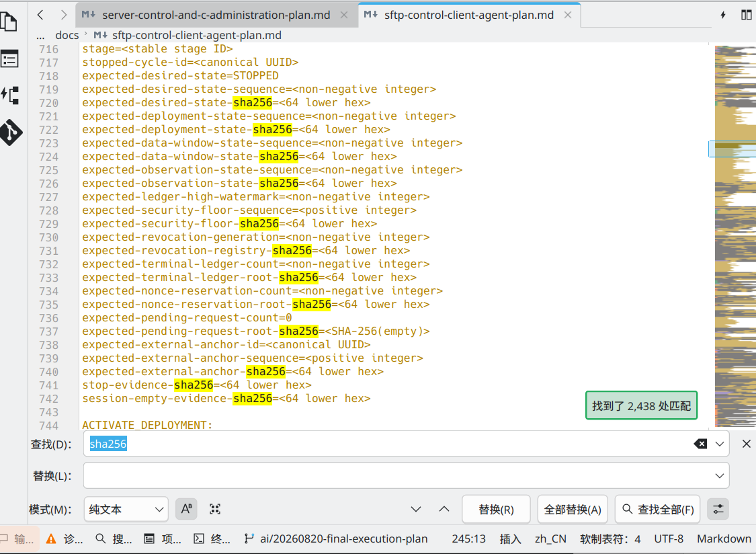Click the split view icon
Viewport: 756px width, 554px height.
coord(746,15)
